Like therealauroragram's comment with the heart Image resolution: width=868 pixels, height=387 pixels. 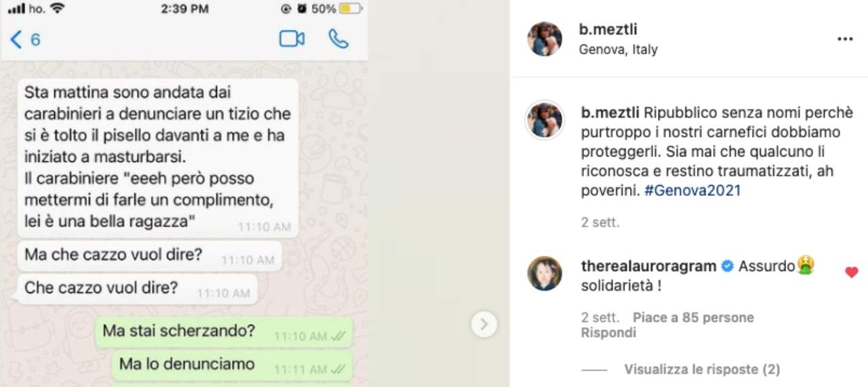(852, 272)
